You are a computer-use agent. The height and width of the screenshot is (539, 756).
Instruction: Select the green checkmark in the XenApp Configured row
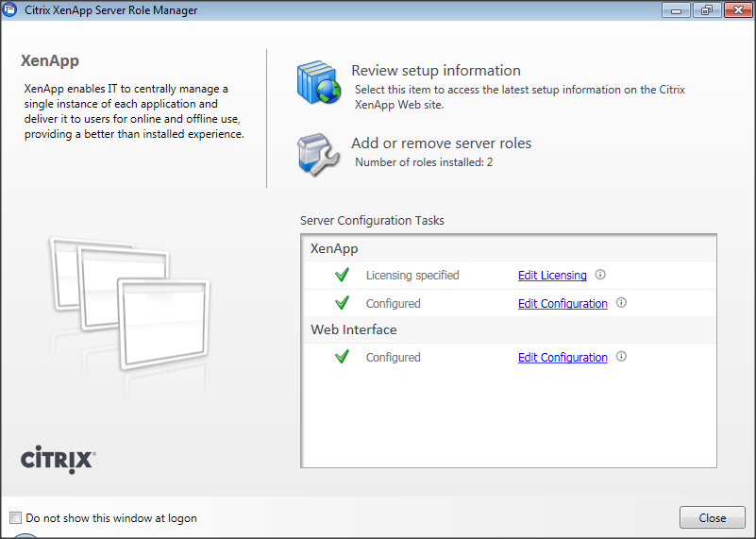342,303
